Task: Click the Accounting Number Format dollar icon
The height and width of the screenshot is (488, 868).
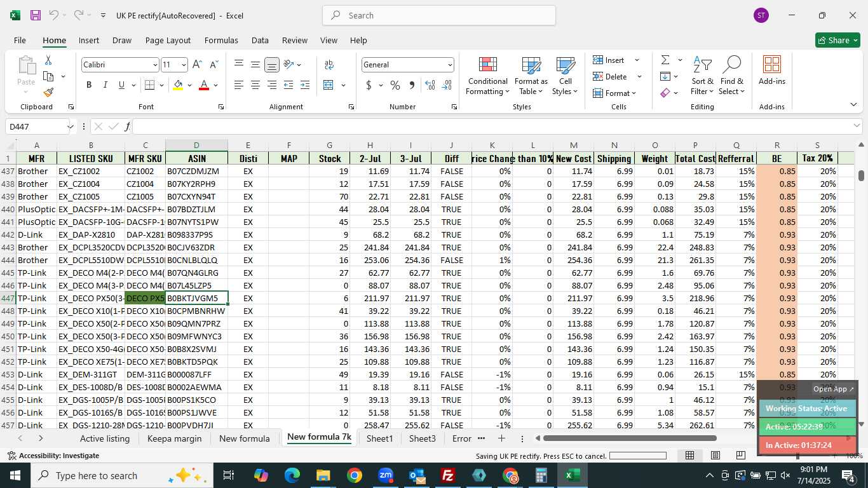Action: point(369,85)
